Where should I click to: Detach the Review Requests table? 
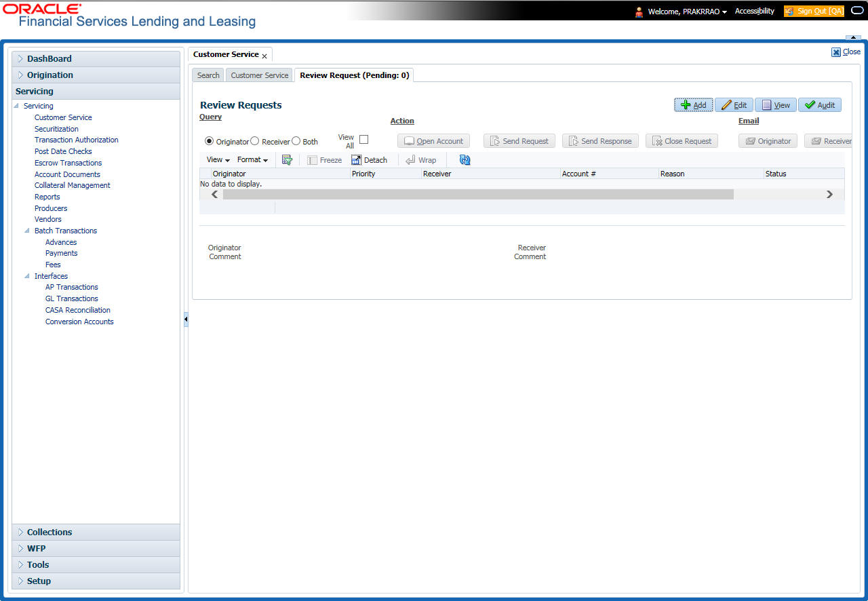click(x=370, y=160)
